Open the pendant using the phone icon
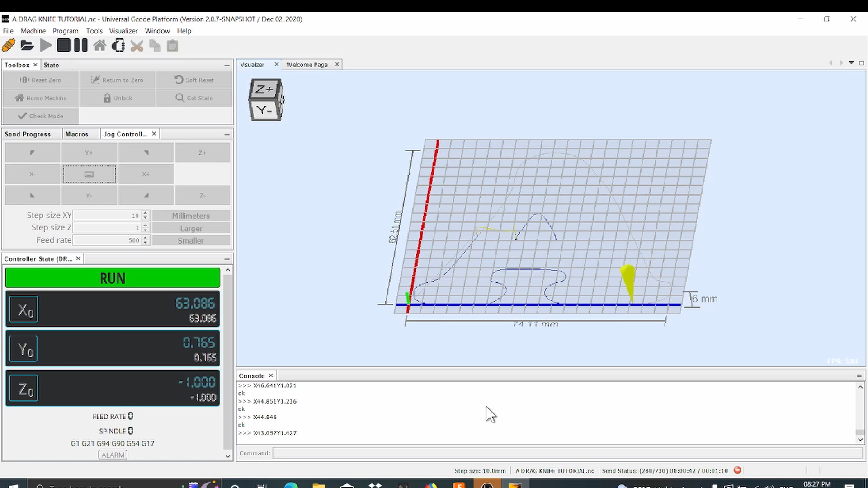868x488 pixels. point(118,45)
